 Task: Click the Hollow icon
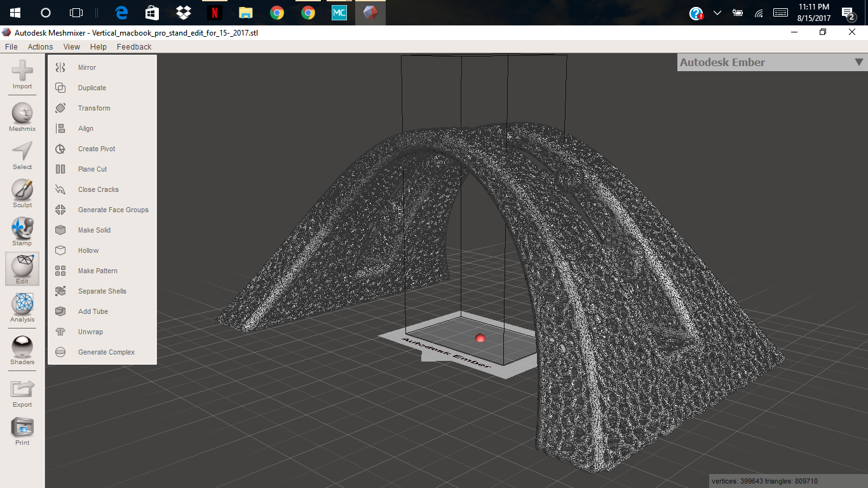point(60,250)
